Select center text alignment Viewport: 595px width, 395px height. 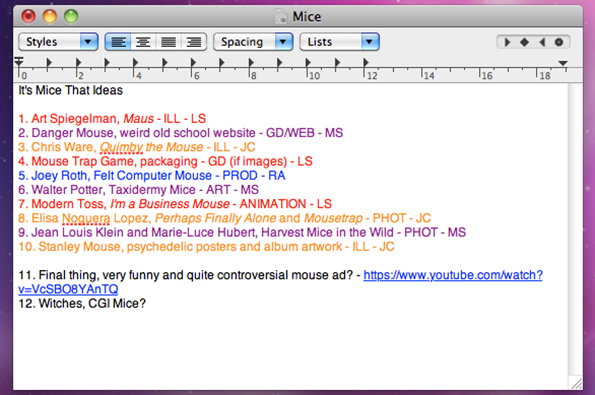click(143, 42)
